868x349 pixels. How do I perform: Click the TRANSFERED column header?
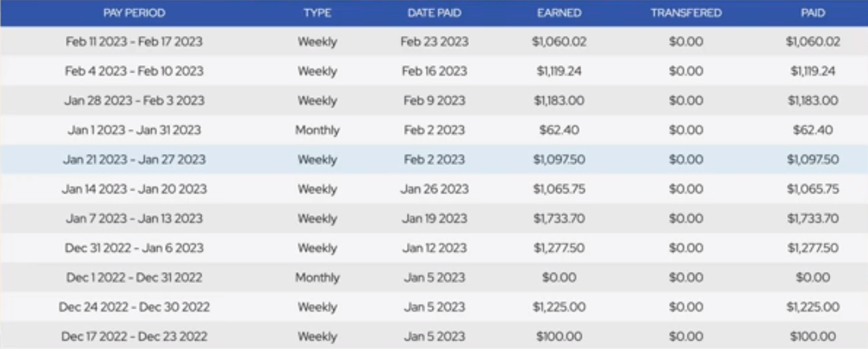686,13
